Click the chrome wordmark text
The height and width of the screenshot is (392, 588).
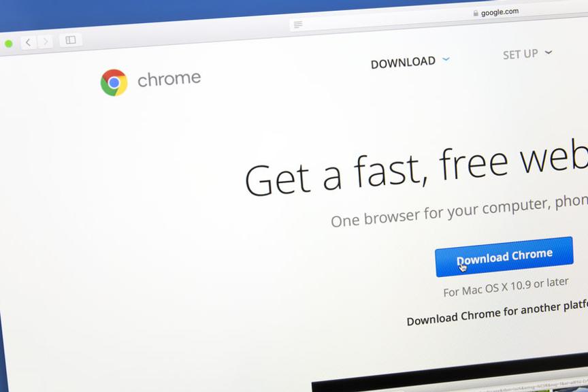pos(169,79)
